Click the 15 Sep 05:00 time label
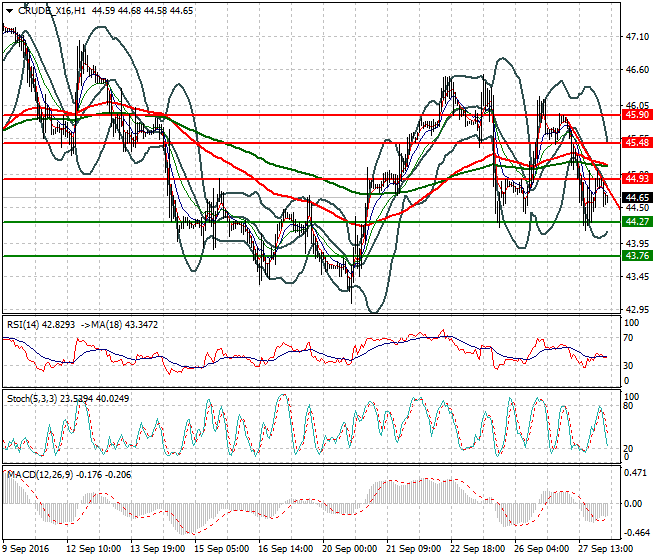Image resolution: width=660 pixels, height=560 pixels. [x=222, y=549]
